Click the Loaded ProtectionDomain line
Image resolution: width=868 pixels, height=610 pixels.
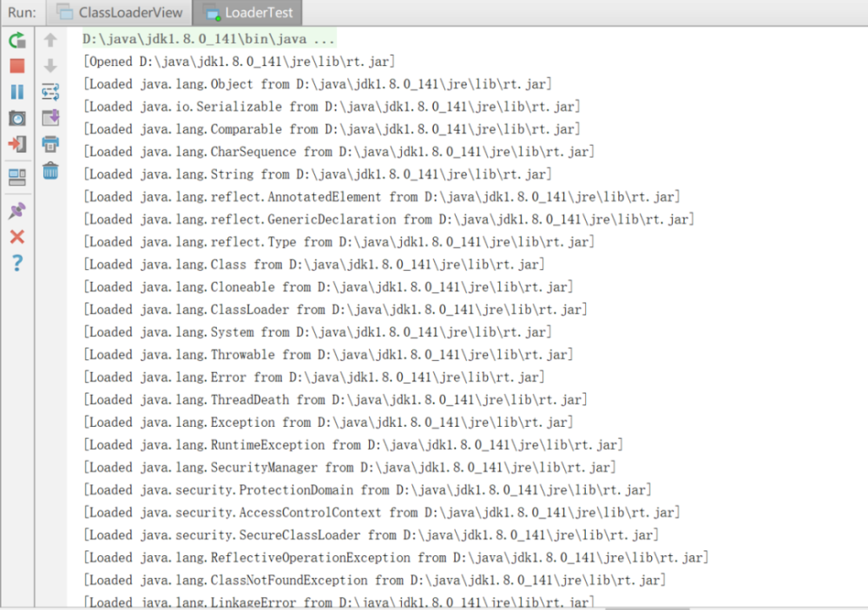coord(367,490)
